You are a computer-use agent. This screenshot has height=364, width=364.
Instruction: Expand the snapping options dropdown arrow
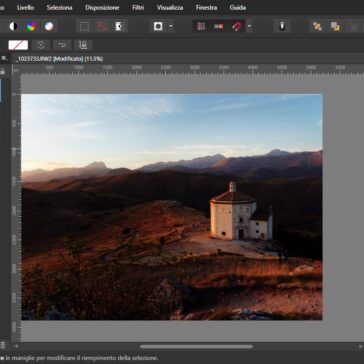[249, 27]
